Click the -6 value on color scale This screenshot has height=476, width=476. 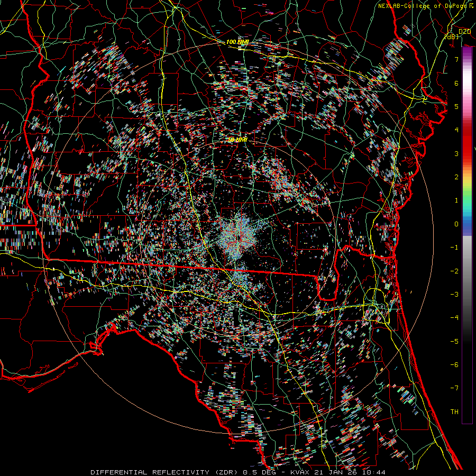point(454,365)
